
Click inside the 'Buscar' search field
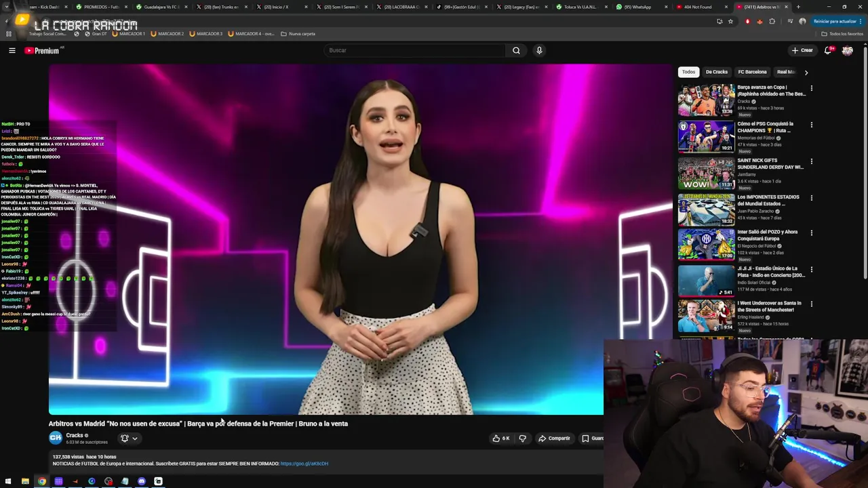click(415, 50)
